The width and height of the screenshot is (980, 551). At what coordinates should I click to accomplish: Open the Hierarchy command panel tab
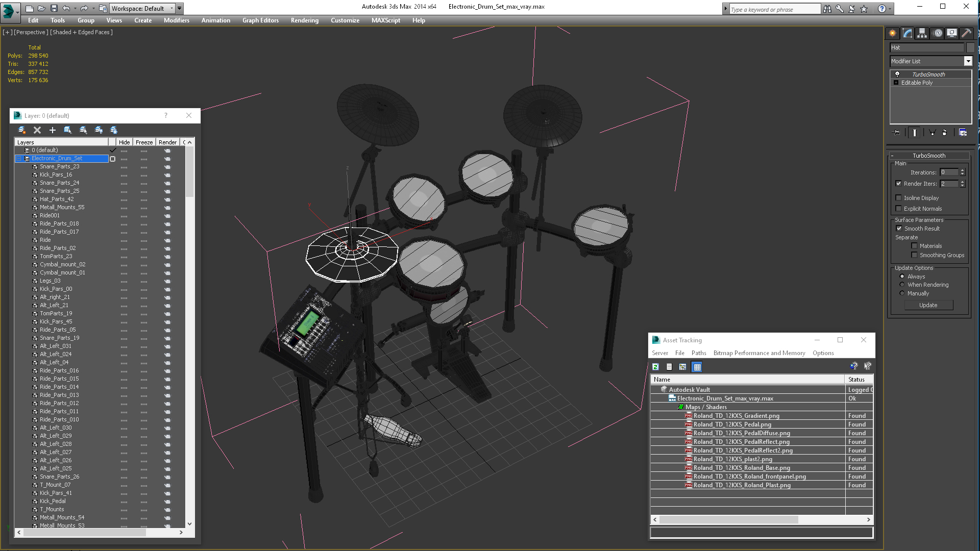click(922, 33)
